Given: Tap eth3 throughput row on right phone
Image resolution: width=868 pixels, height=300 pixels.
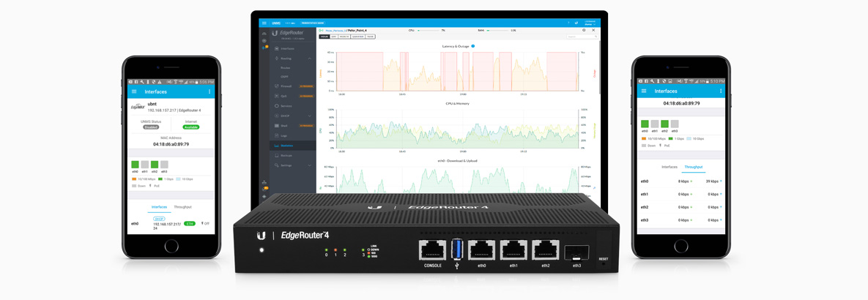Looking at the screenshot, I should coord(681,220).
